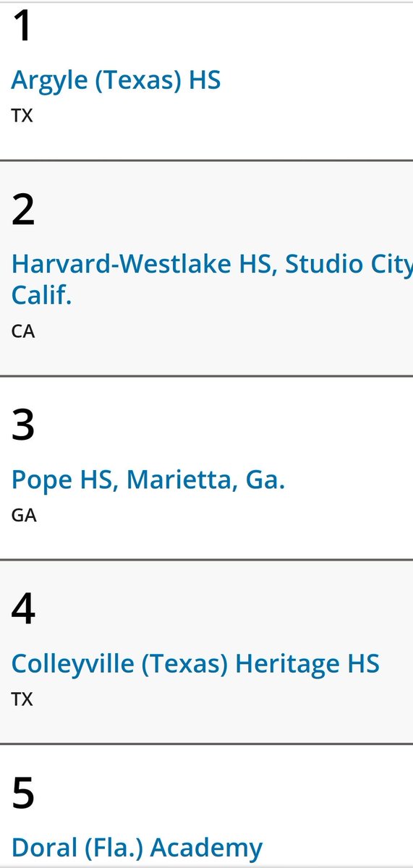Click the CA state label
The width and height of the screenshot is (413, 868).
coord(23,331)
